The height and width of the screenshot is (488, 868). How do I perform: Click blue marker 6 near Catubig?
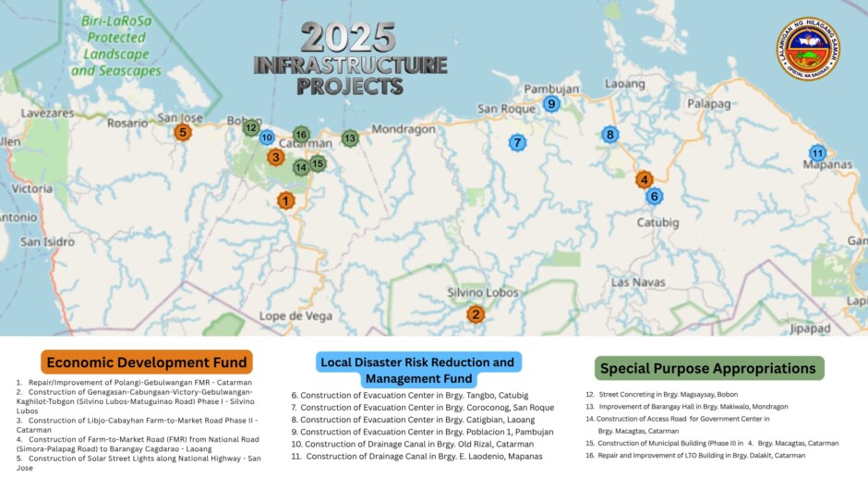pyautogui.click(x=654, y=196)
